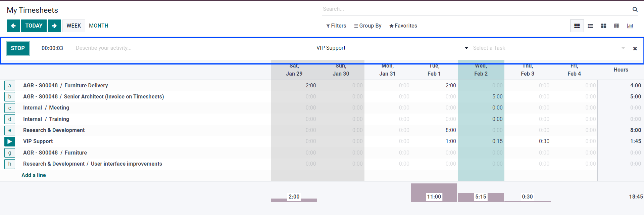The width and height of the screenshot is (644, 215).
Task: Click Add a line link
Action: coord(34,175)
